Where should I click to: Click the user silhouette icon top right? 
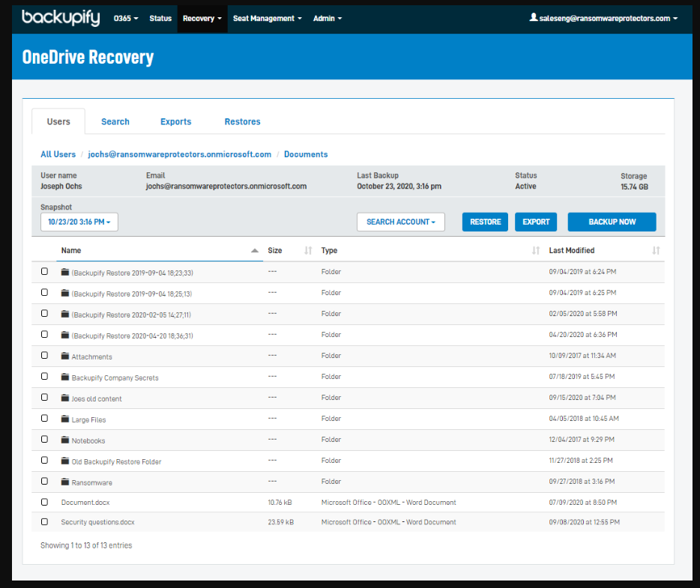(x=534, y=18)
